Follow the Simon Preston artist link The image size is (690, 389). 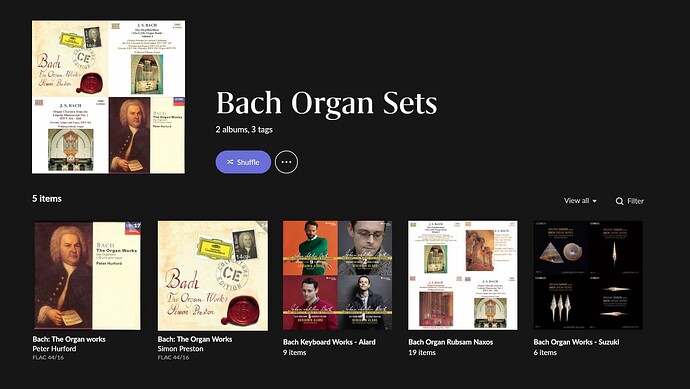coord(180,349)
